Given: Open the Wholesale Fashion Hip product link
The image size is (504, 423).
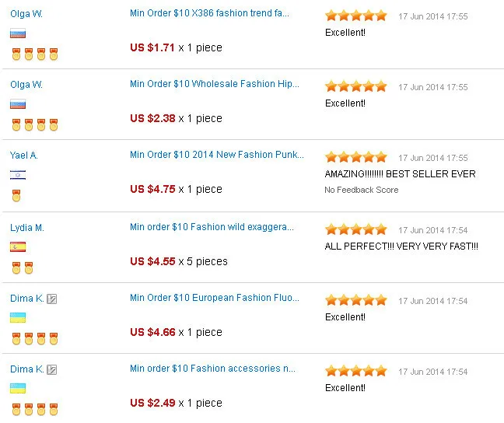Looking at the screenshot, I should point(214,84).
